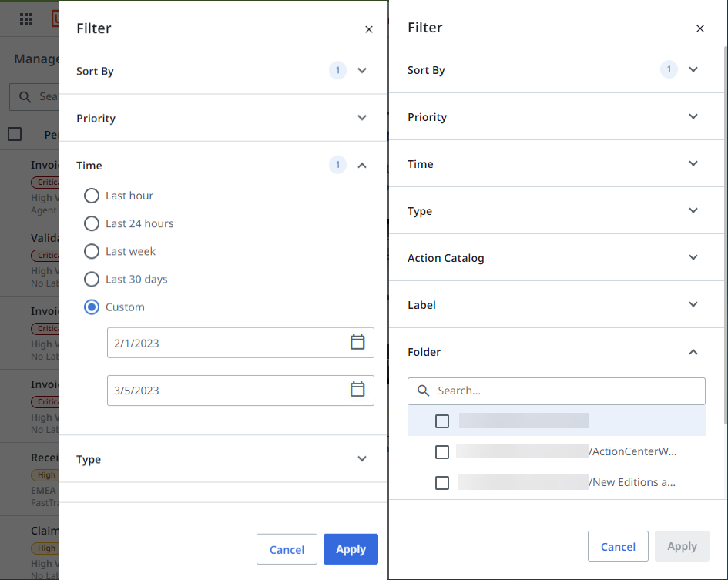Open the app launcher grid icon
728x580 pixels.
tap(26, 19)
